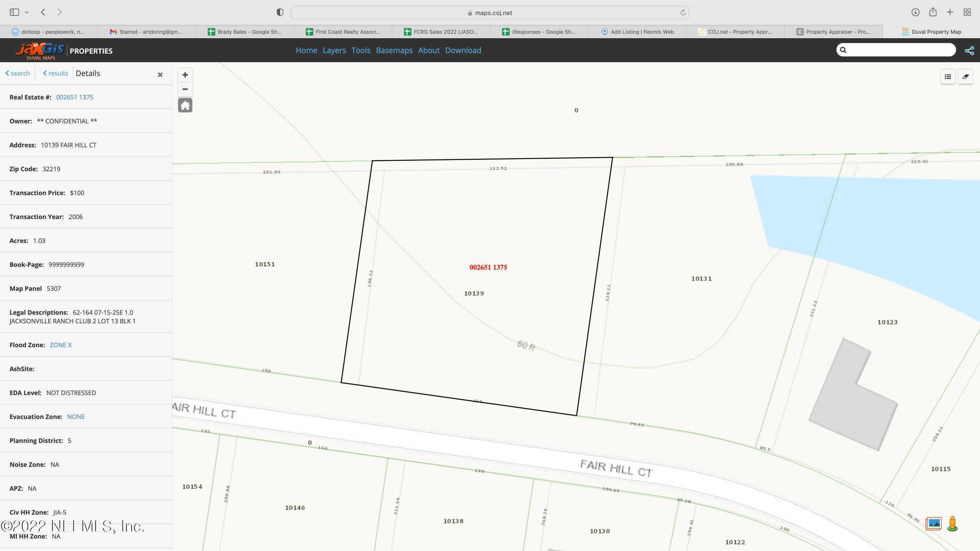Click the Zip Code value 32219
The image size is (980, 551).
[x=51, y=169]
